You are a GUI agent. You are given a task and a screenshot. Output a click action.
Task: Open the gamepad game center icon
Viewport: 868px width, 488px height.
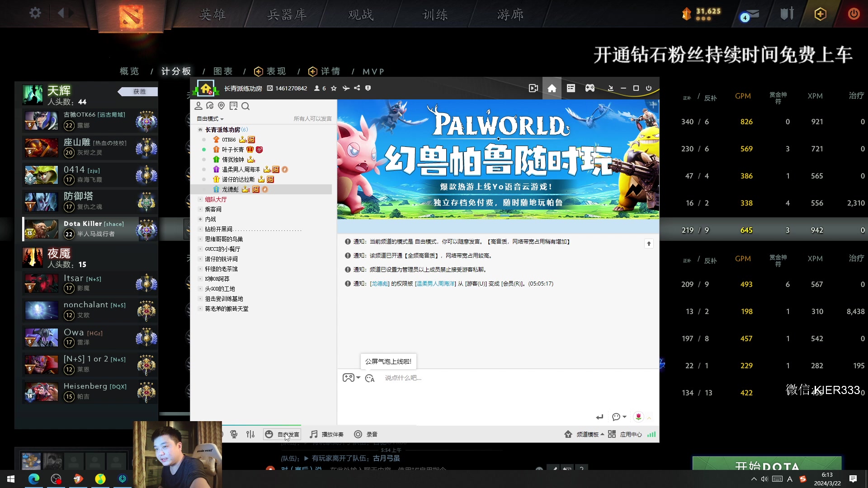click(590, 88)
